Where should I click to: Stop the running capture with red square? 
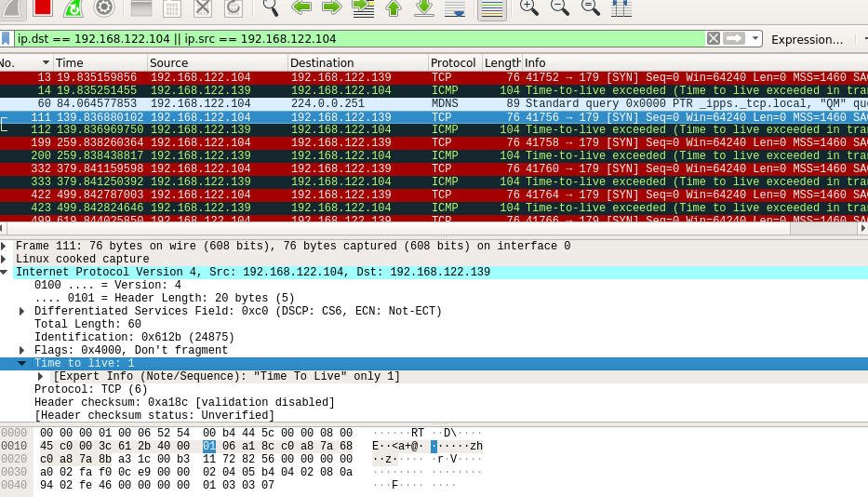tap(43, 7)
